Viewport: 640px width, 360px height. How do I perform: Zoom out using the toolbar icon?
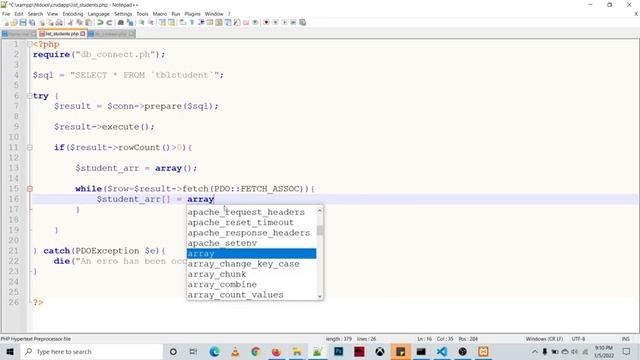point(151,22)
